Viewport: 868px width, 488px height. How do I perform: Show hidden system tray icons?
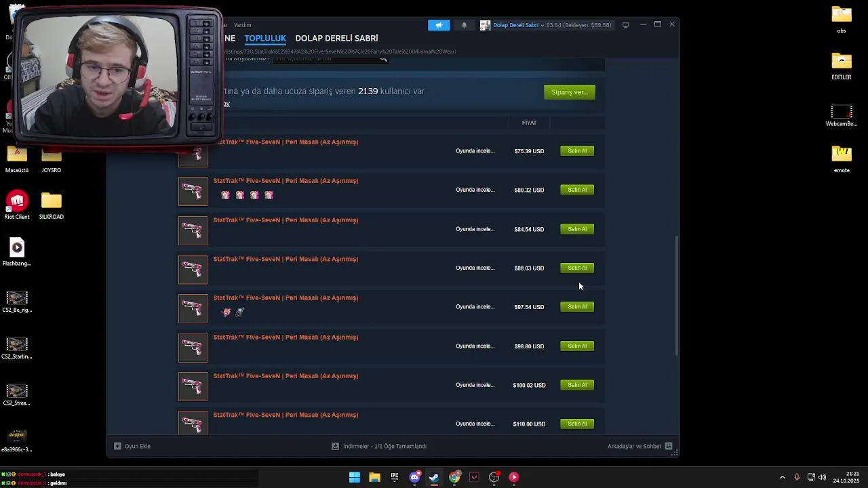783,477
